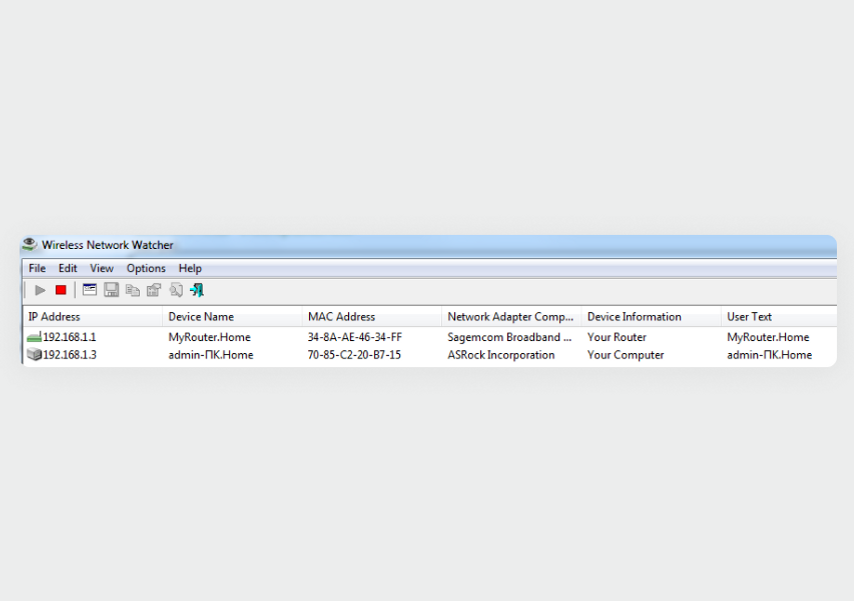854x601 pixels.
Task: Open Advanced Options window icon in toolbar
Action: pyautogui.click(x=89, y=290)
